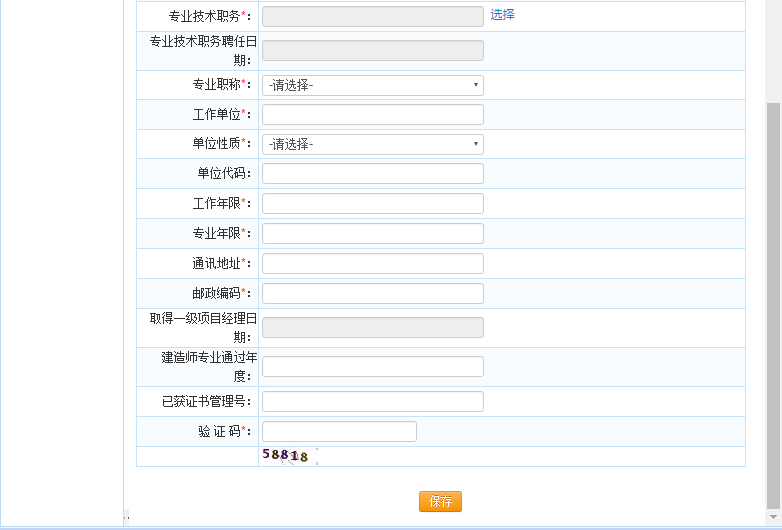Click the 专业技术职务聘任日期 date field
Image resolution: width=782 pixels, height=530 pixels.
click(x=372, y=51)
